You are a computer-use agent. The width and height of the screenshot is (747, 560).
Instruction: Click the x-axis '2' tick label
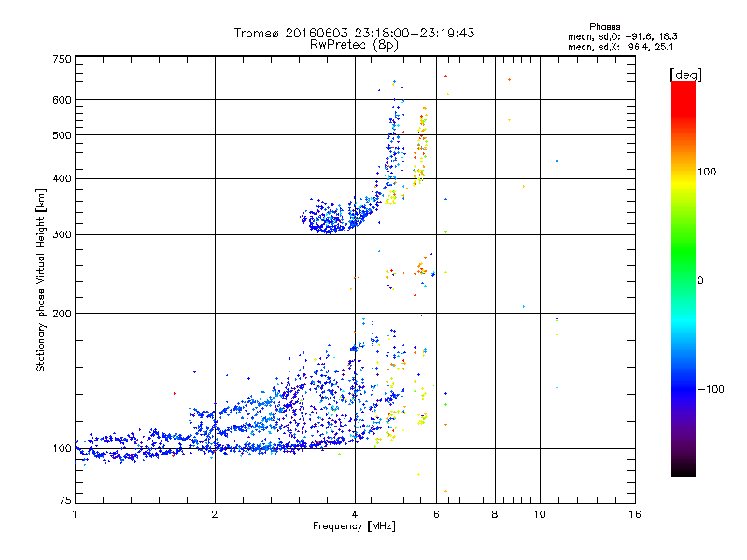[215, 514]
